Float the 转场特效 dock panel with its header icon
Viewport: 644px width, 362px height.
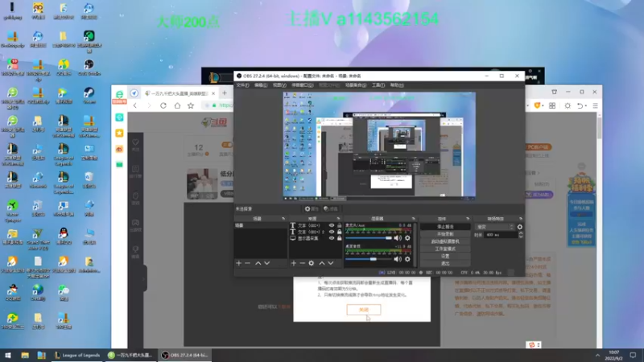point(521,219)
